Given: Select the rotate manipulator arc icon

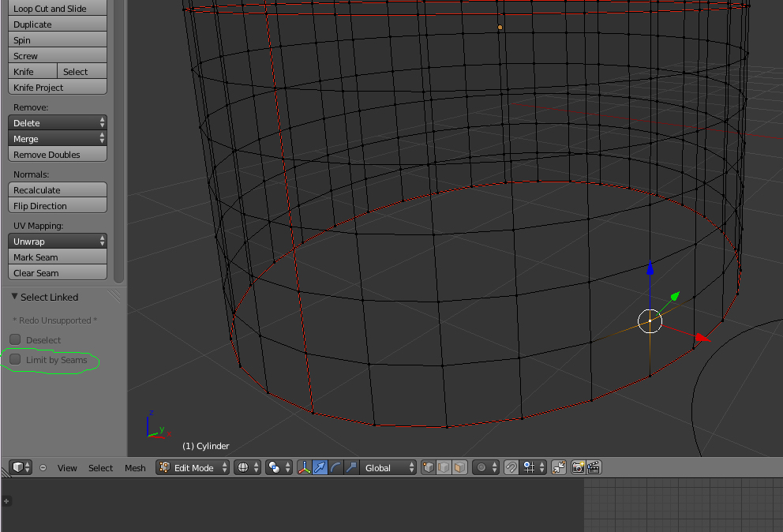Looking at the screenshot, I should coord(335,467).
